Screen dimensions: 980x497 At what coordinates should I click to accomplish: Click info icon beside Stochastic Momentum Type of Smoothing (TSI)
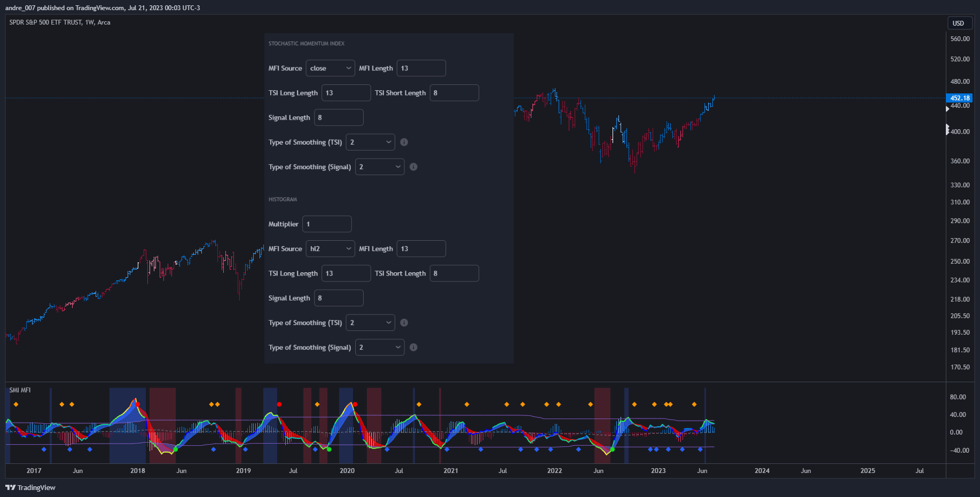pyautogui.click(x=404, y=142)
